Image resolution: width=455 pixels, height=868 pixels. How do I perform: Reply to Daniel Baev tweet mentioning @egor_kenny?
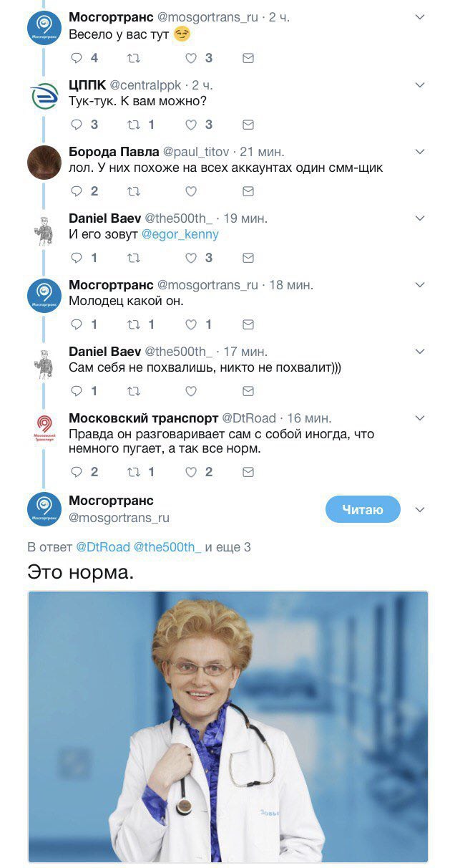click(77, 258)
